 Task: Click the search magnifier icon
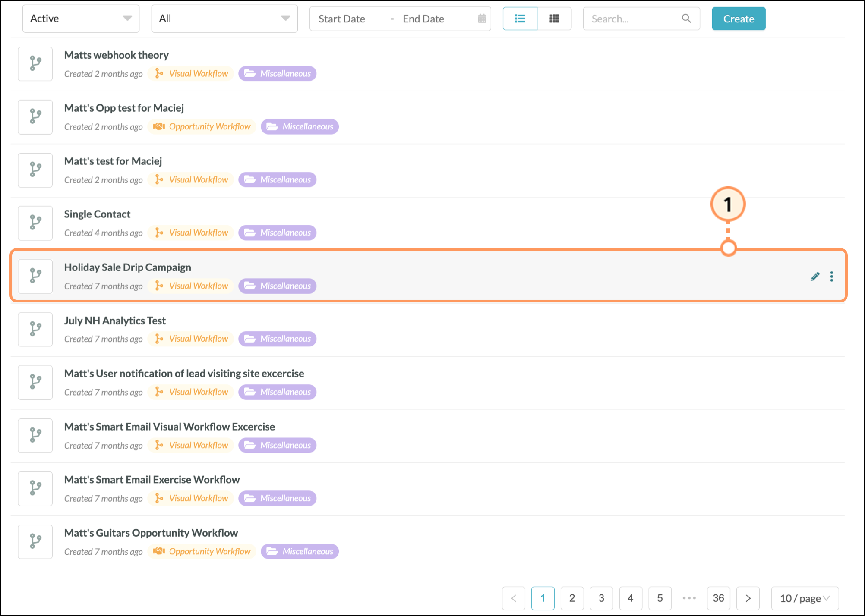tap(686, 19)
